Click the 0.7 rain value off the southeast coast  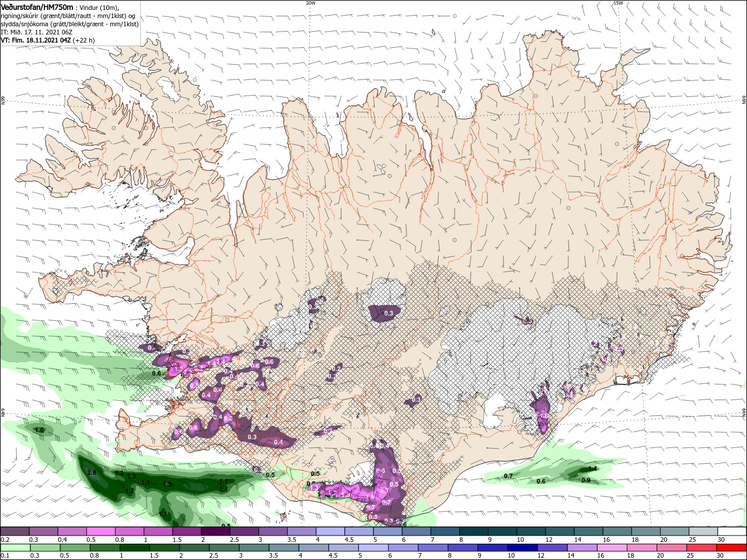(508, 477)
